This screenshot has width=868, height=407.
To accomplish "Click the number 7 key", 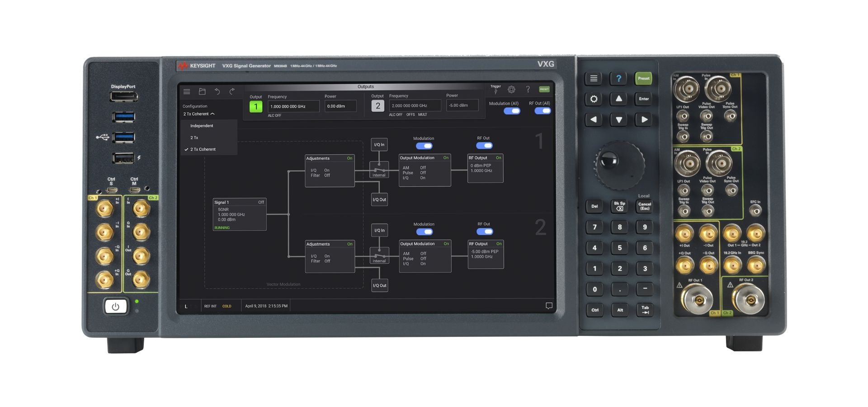I will pyautogui.click(x=594, y=227).
